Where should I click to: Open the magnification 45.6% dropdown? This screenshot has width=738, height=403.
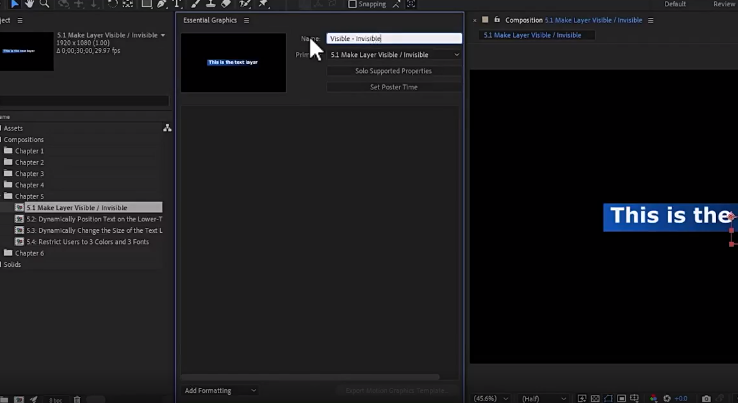click(491, 398)
